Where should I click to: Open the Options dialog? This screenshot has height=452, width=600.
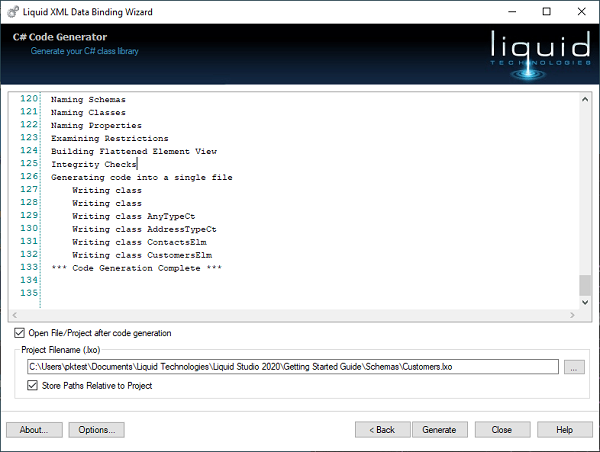tap(96, 429)
